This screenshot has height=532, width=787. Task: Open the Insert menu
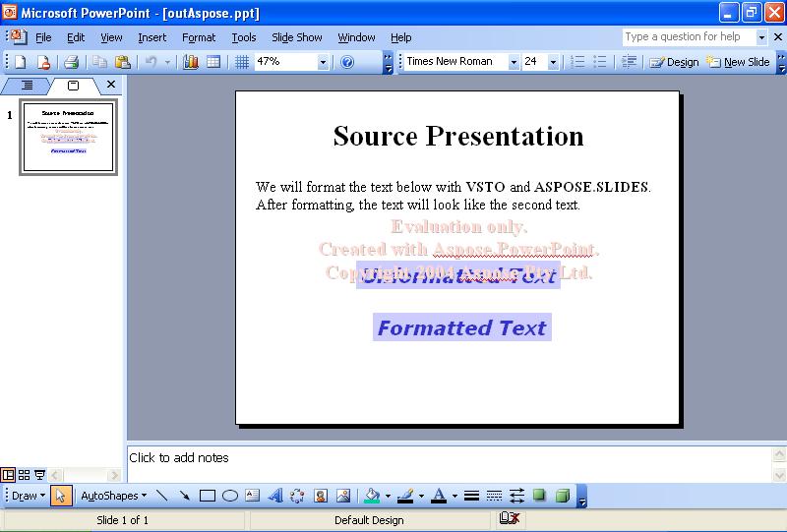click(152, 37)
